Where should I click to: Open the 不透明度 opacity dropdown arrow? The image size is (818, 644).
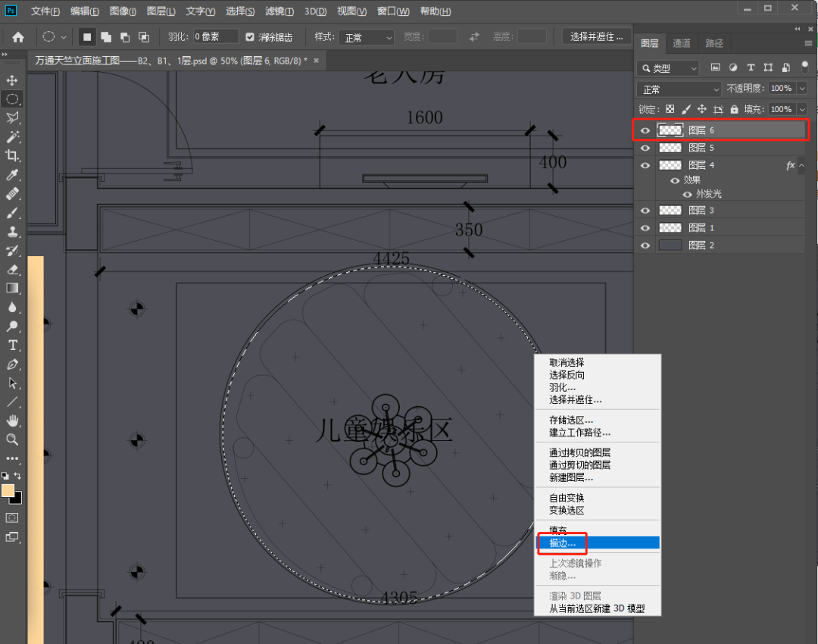click(x=802, y=89)
